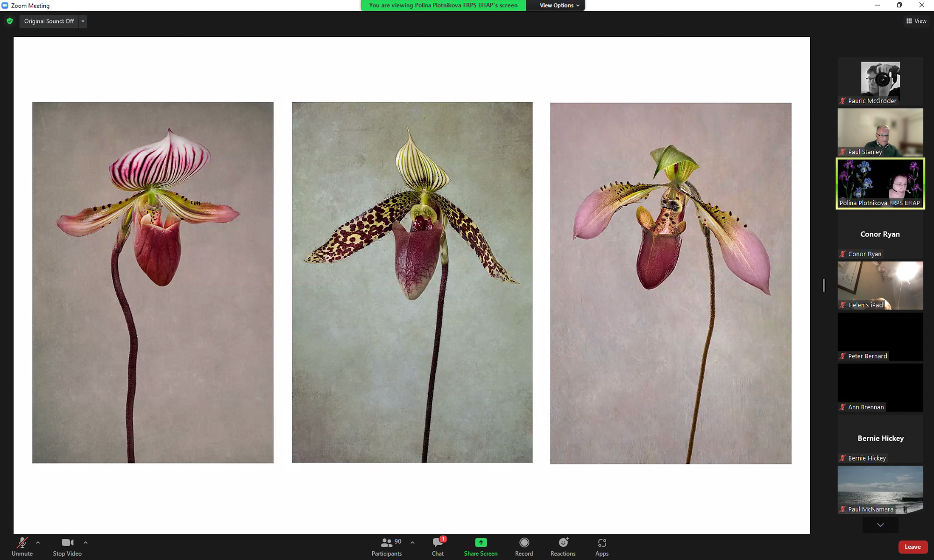The height and width of the screenshot is (560, 934).
Task: Open View Options dropdown
Action: pyautogui.click(x=556, y=5)
